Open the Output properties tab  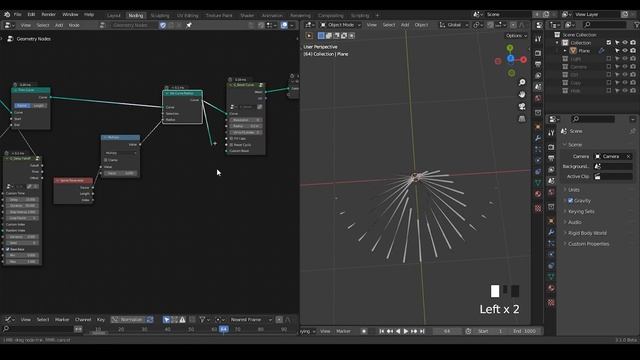click(551, 158)
